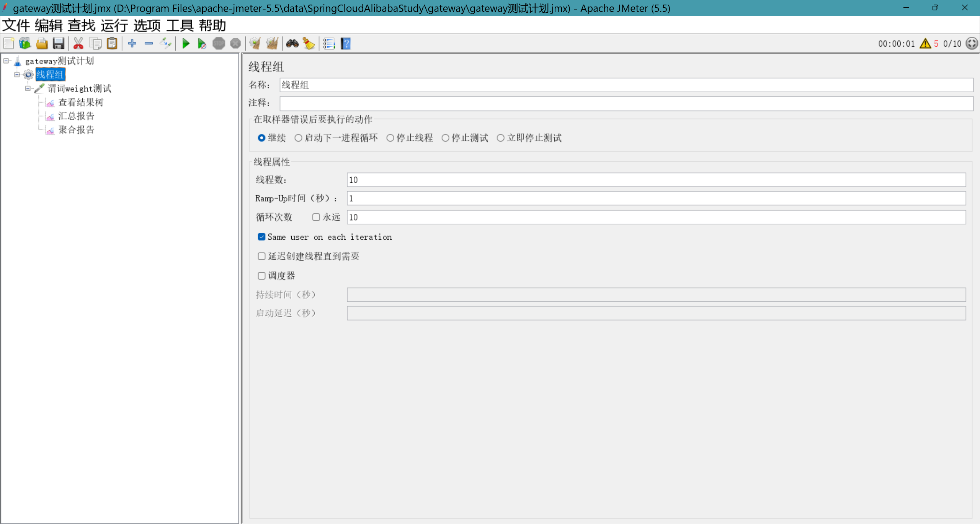Open the 选项 menu
Image resolution: width=980 pixels, height=524 pixels.
click(147, 26)
